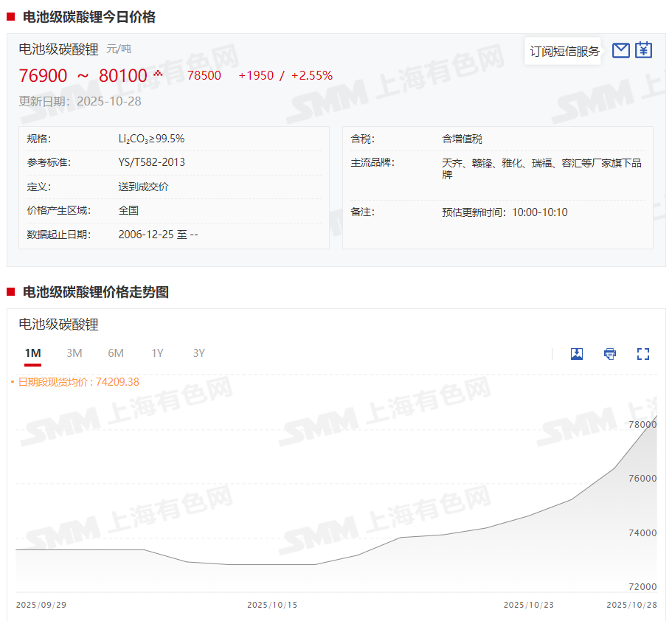Click the 2025/10/23 date on the x-axis
672x621 pixels.
(x=529, y=605)
